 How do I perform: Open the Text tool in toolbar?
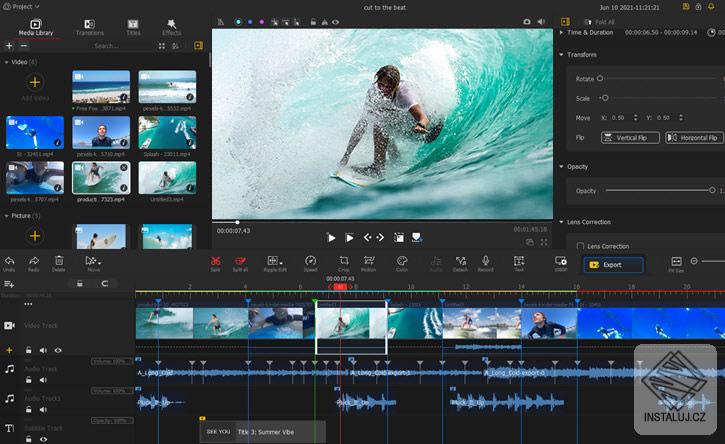click(x=519, y=261)
